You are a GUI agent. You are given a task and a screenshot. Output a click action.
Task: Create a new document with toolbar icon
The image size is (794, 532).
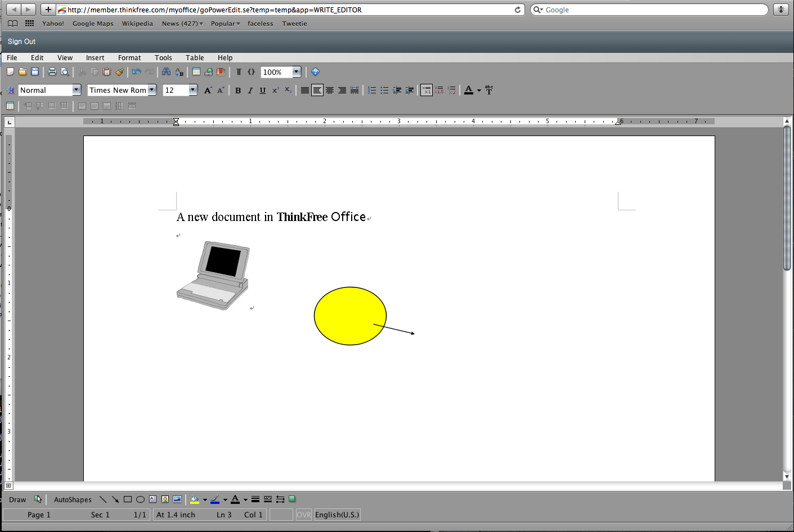[10, 72]
